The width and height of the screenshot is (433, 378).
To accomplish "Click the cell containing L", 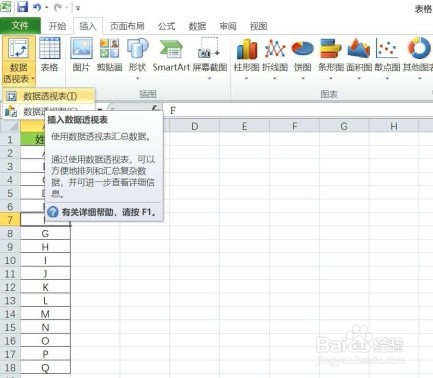I will [45, 300].
